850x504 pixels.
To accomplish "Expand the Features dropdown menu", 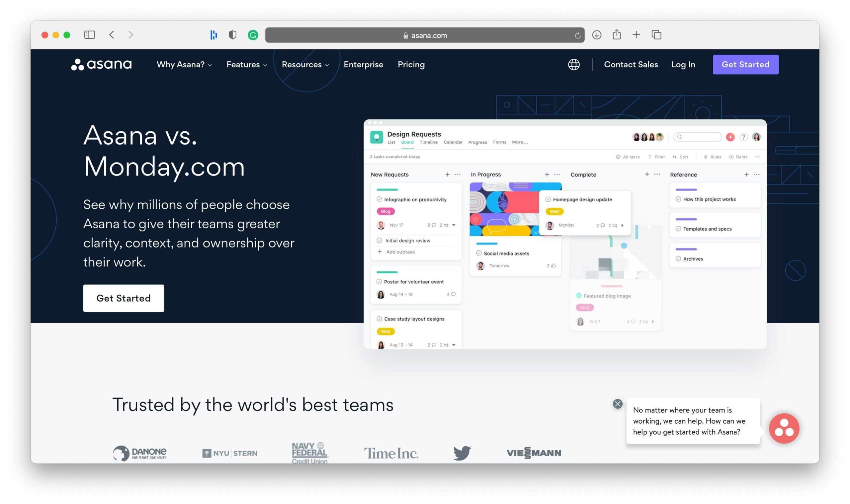I will coord(245,64).
